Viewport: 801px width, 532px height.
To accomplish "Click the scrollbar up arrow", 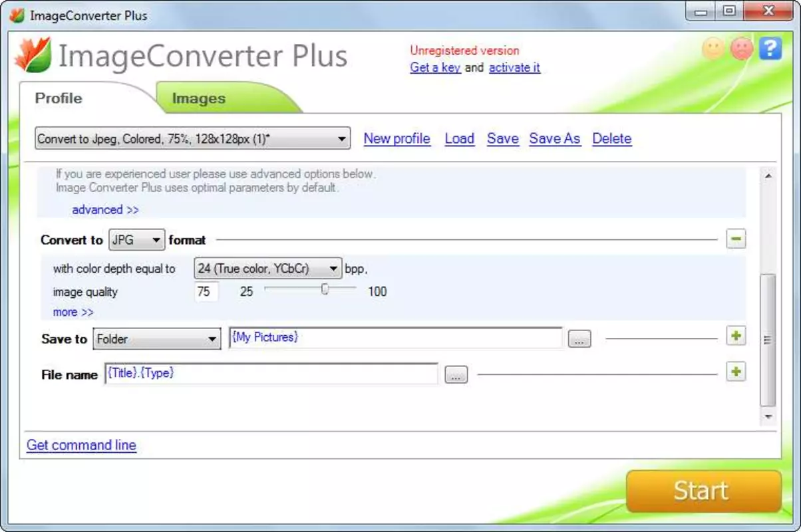I will tap(768, 176).
